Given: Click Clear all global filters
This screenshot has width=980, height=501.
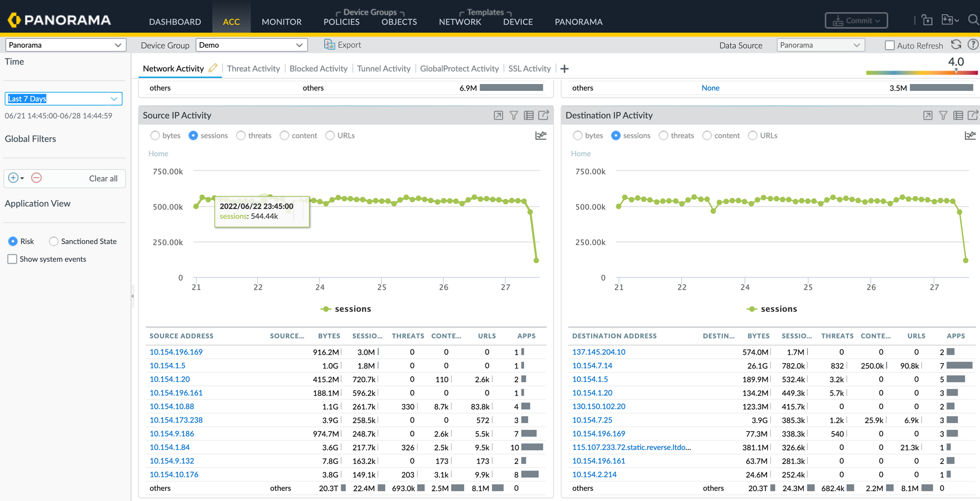Looking at the screenshot, I should (103, 179).
